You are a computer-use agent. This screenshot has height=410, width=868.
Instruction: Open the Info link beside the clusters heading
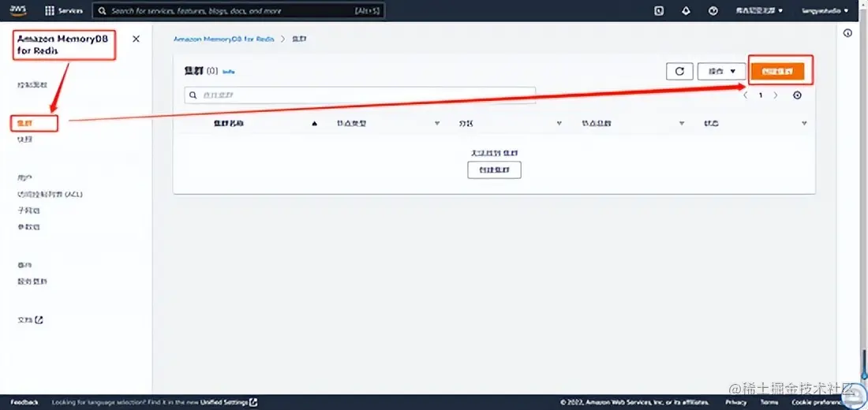pos(229,72)
